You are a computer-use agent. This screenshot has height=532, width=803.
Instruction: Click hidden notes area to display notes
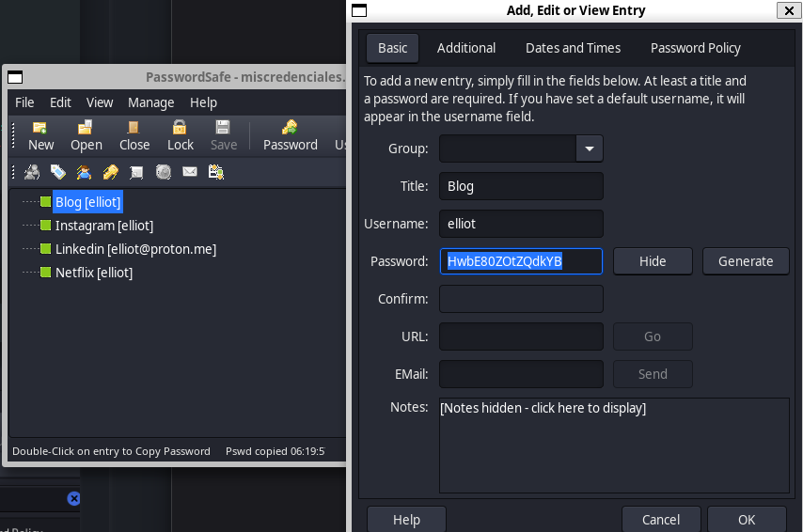coord(613,445)
